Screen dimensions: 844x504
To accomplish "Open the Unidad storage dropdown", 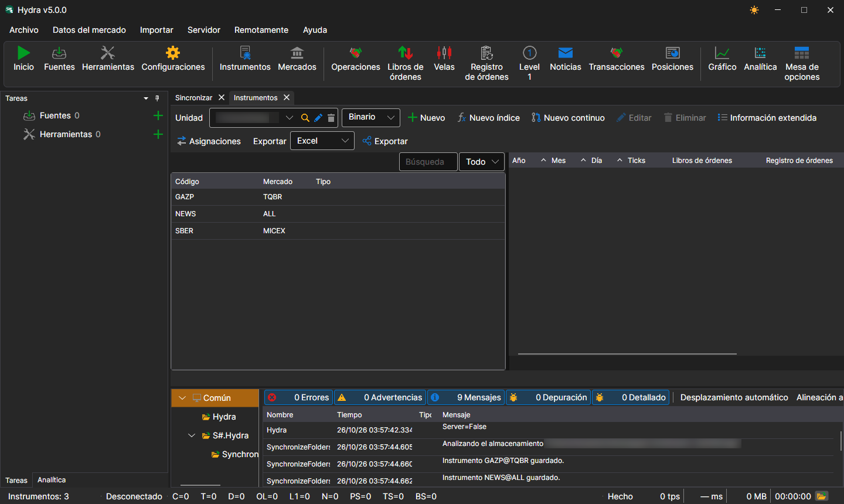I will (x=289, y=118).
